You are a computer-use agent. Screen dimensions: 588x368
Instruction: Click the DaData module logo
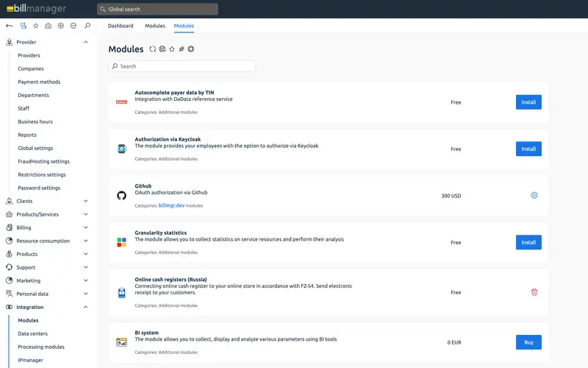click(x=121, y=102)
